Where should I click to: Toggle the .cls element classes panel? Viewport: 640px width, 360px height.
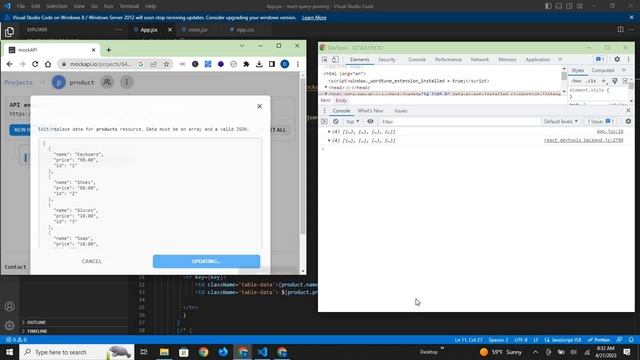pyautogui.click(x=591, y=81)
